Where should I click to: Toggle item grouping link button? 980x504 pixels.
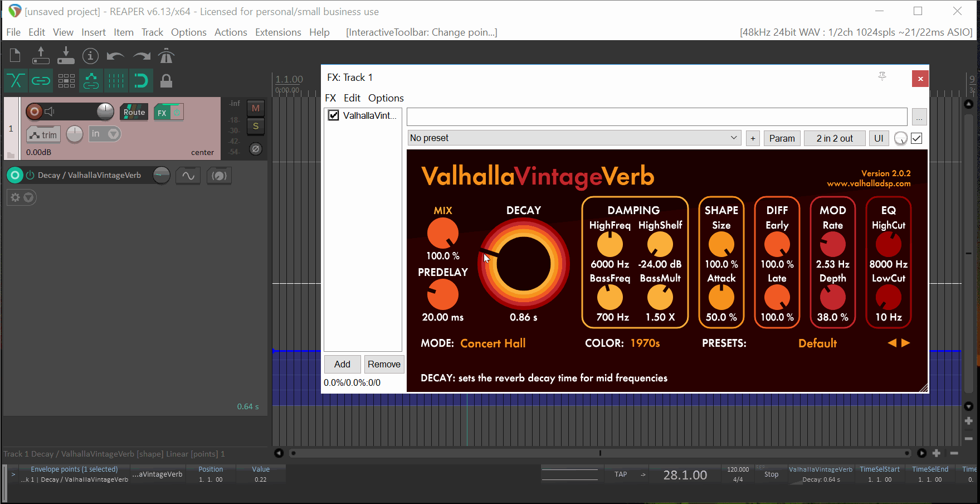coord(41,81)
